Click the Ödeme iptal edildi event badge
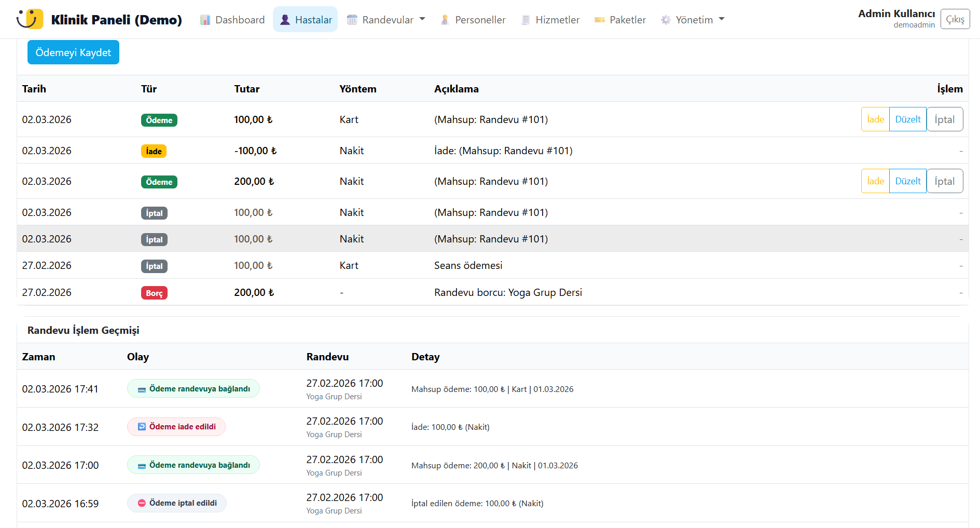The height and width of the screenshot is (528, 980). [177, 503]
